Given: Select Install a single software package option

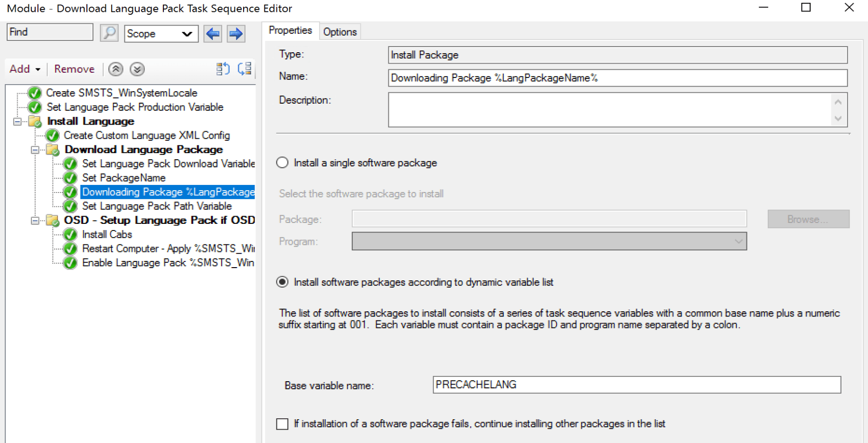Looking at the screenshot, I should click(x=282, y=162).
